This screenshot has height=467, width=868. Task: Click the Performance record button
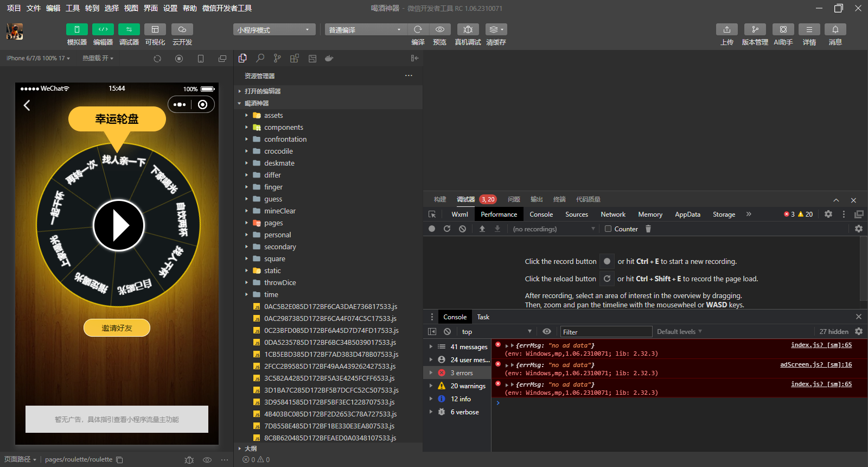[432, 229]
